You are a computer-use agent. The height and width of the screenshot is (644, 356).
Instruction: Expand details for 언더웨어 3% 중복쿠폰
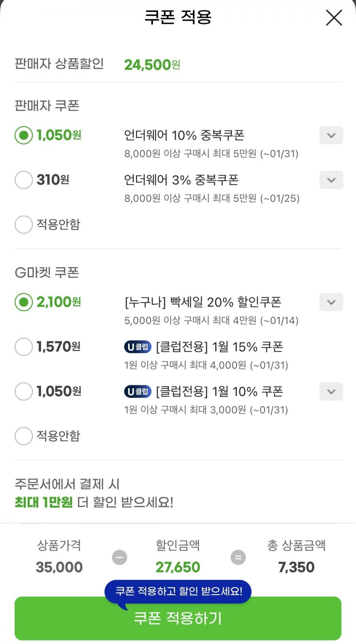tap(331, 180)
